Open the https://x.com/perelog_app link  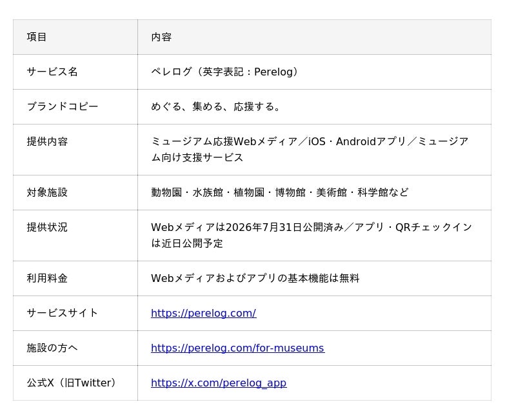pos(219,383)
